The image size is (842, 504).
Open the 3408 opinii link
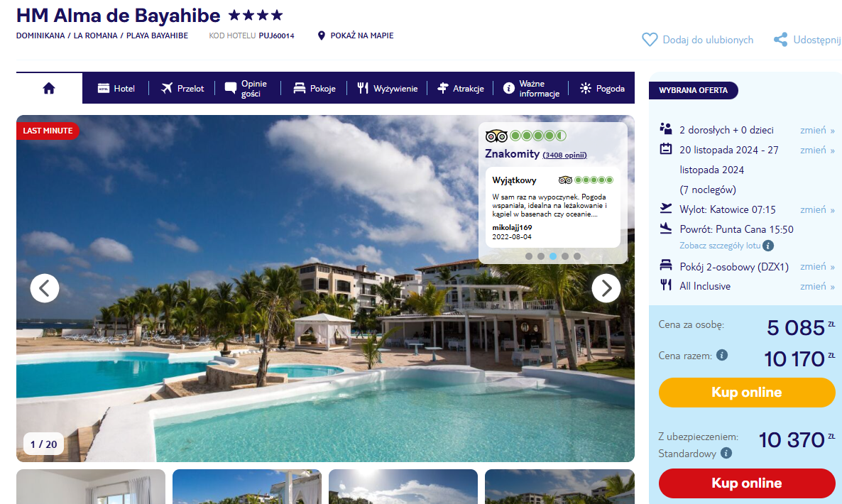pos(564,155)
